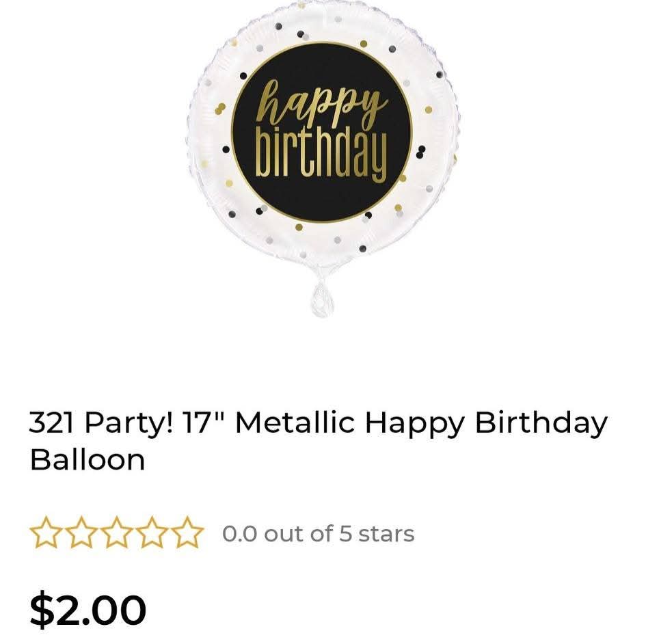Click the word "Balloon" on the title's second line
Screen dimensions: 646x644
tap(88, 459)
